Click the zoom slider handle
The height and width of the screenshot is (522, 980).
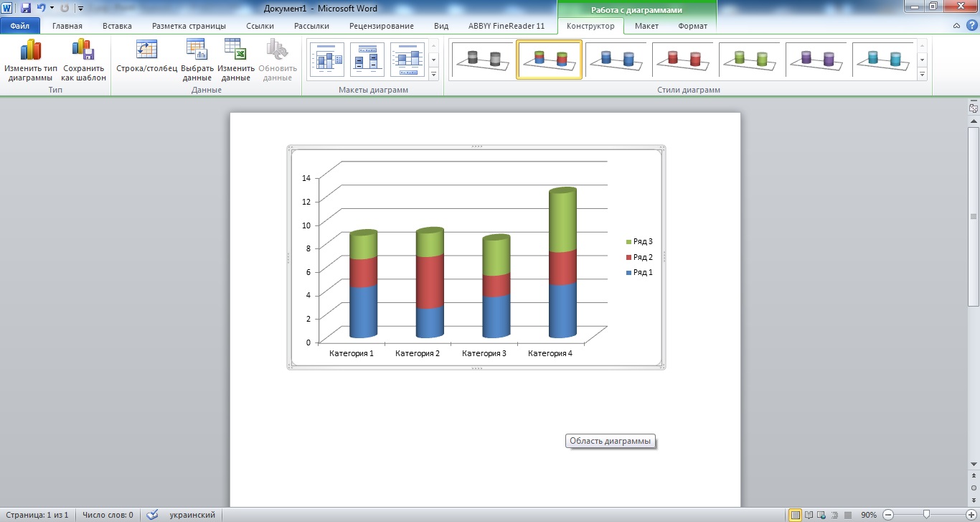pos(927,514)
